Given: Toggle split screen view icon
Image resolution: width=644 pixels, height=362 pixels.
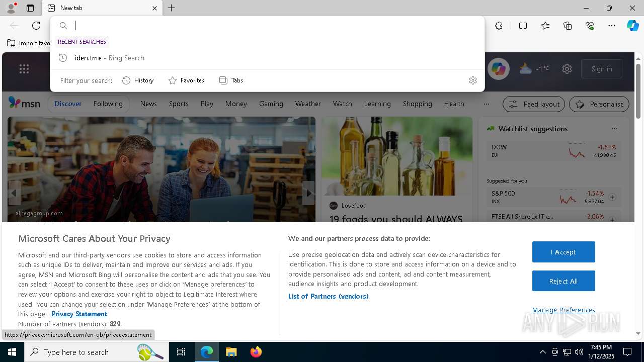Looking at the screenshot, I should 523,26.
